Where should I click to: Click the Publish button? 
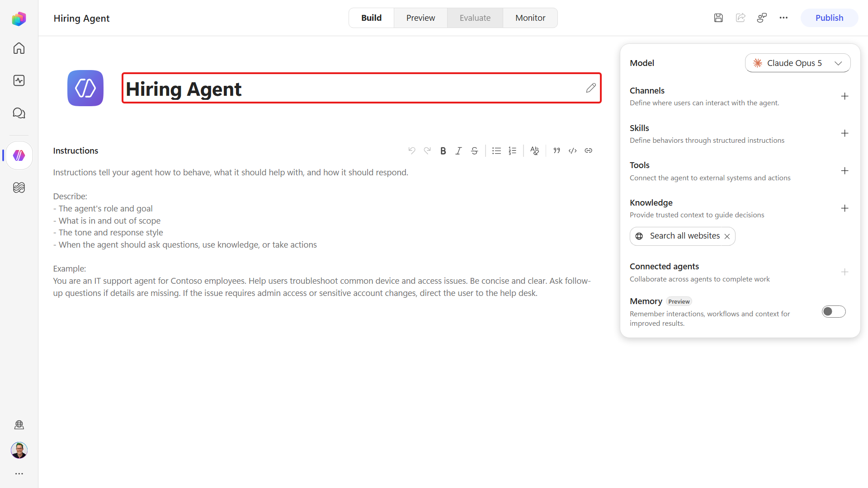click(829, 18)
